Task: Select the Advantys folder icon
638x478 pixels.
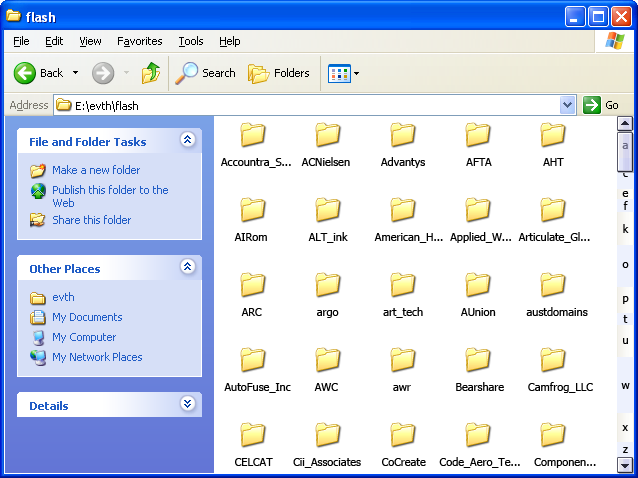Action: click(402, 134)
